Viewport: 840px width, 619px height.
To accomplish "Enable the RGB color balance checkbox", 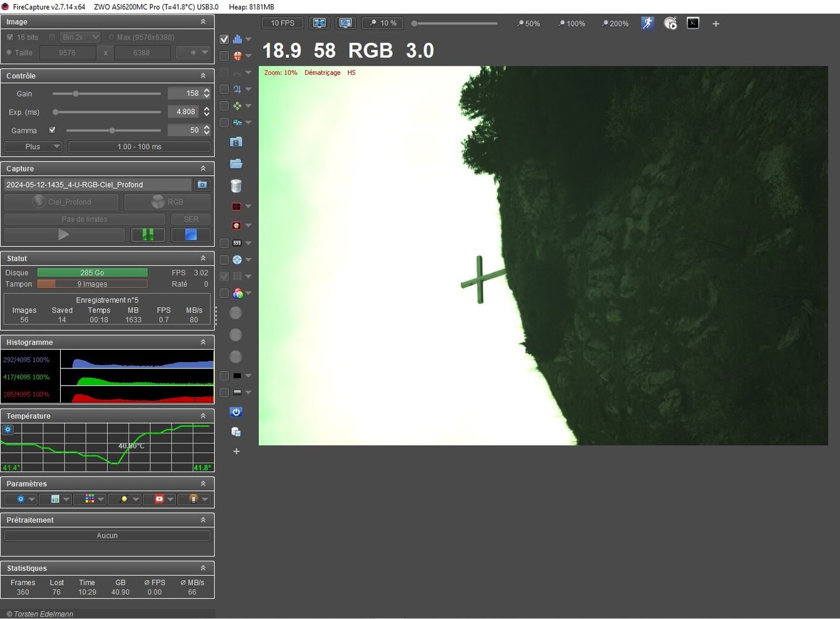I will coord(224,293).
